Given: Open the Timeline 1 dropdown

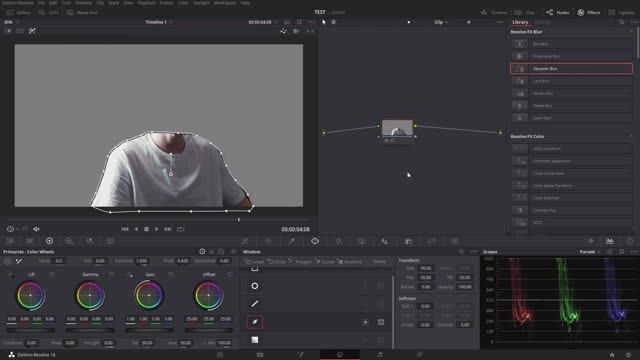Looking at the screenshot, I should (158, 22).
